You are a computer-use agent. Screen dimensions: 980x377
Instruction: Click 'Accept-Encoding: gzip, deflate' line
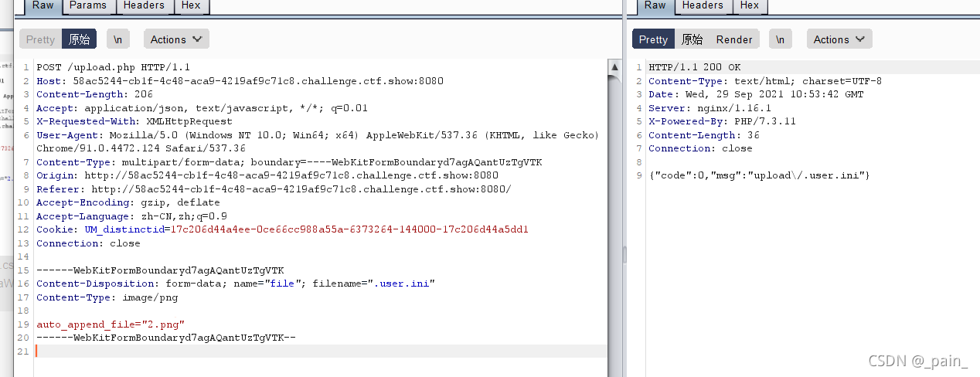[128, 202]
